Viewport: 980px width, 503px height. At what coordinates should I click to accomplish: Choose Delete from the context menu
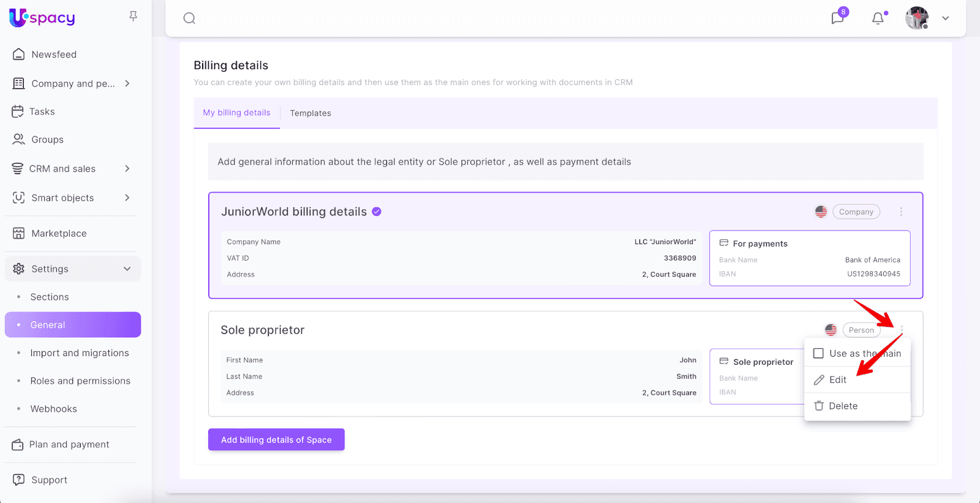click(x=843, y=406)
